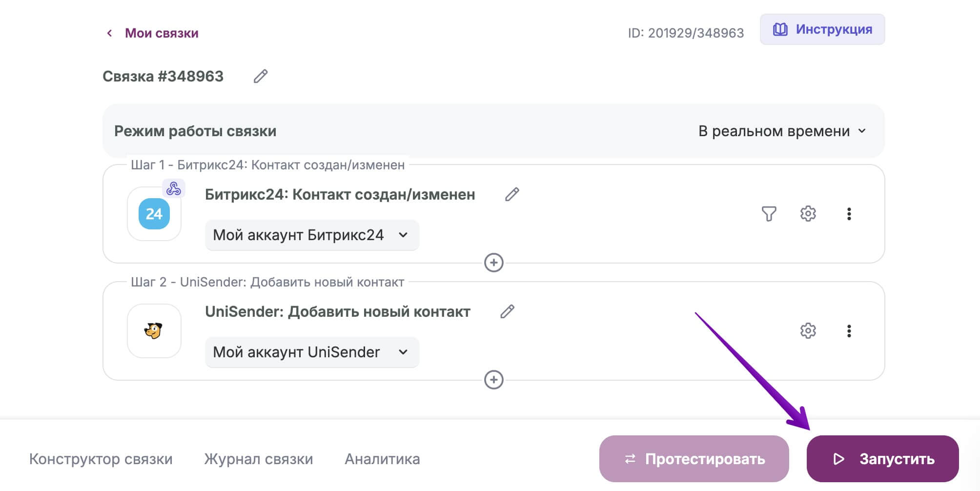Click the webhook badge on Битрикс24 logo
The width and height of the screenshot is (980, 491).
(173, 188)
